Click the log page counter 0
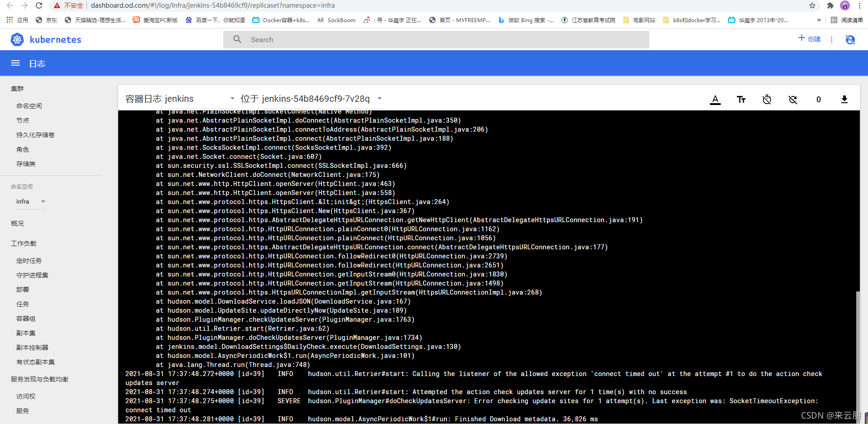Image resolution: width=868 pixels, height=424 pixels. point(818,99)
